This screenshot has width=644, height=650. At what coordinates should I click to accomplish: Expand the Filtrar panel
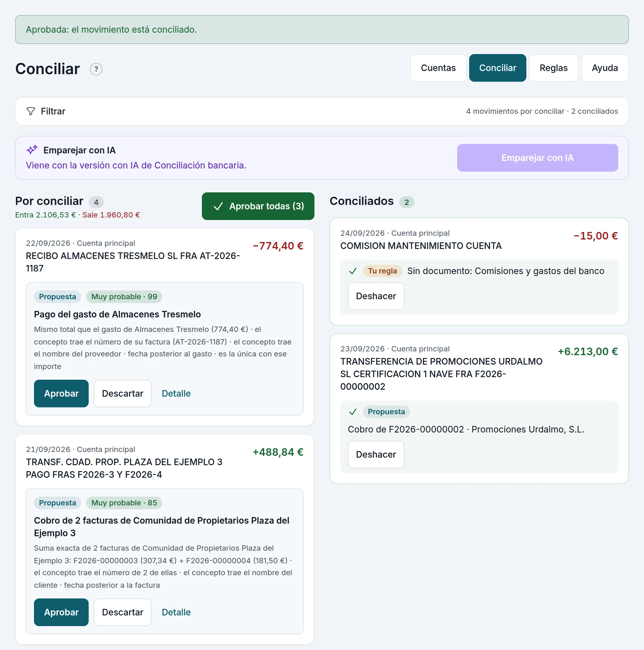tap(322, 111)
